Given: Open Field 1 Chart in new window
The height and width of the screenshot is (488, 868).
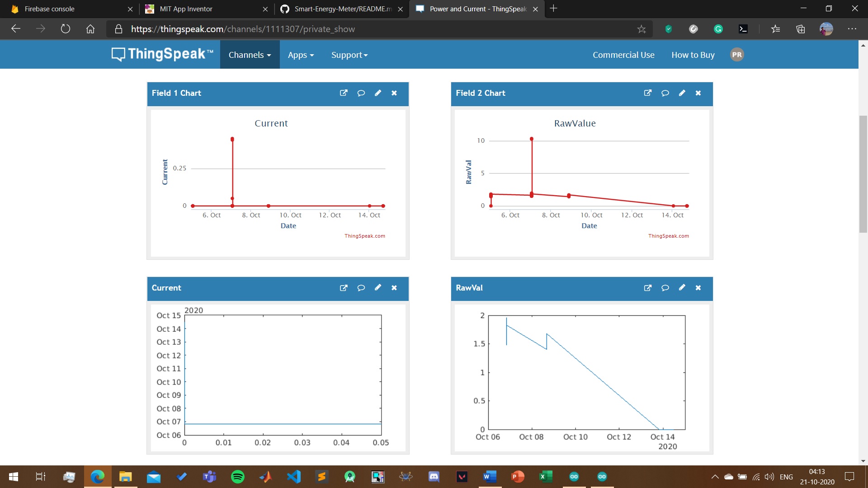Looking at the screenshot, I should coord(344,93).
